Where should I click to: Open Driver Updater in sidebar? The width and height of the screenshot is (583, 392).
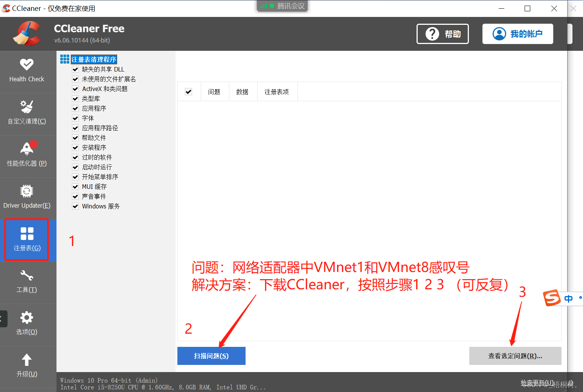[27, 198]
